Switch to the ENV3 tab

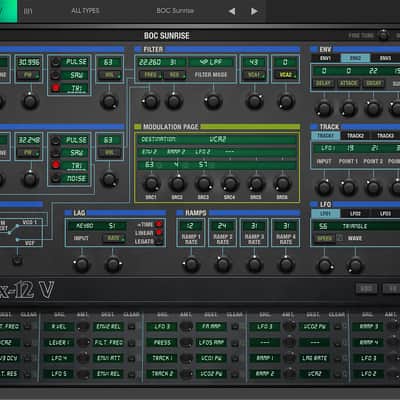[x=385, y=58]
